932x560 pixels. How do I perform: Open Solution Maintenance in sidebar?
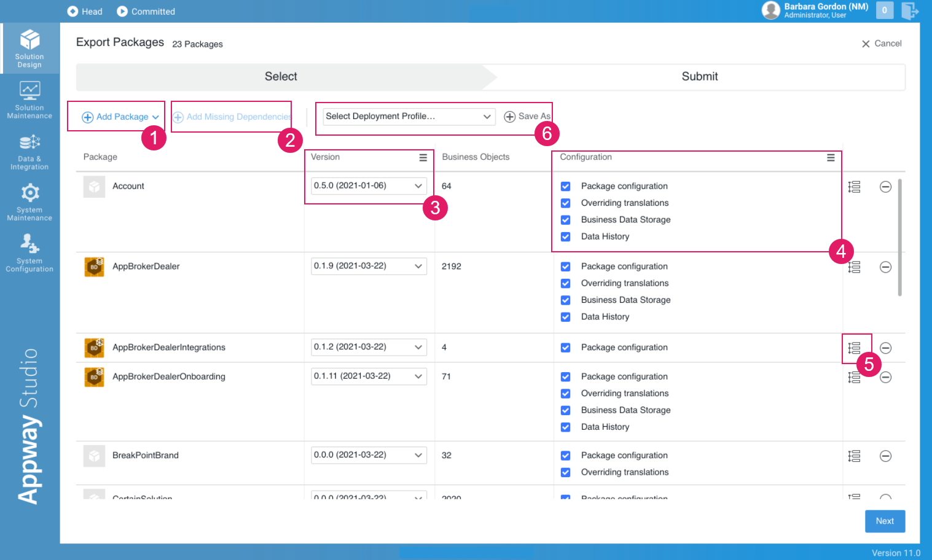29,99
